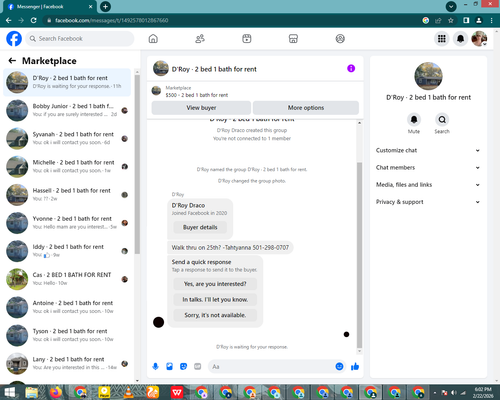Screen dimensions: 500x400
Task: Choose a sticker icon
Action: [x=183, y=367]
